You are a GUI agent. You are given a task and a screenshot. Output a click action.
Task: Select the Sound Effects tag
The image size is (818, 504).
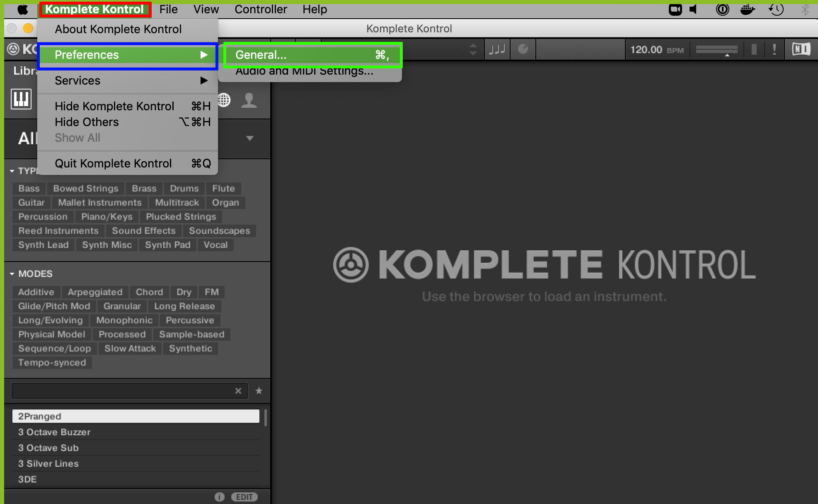[144, 230]
